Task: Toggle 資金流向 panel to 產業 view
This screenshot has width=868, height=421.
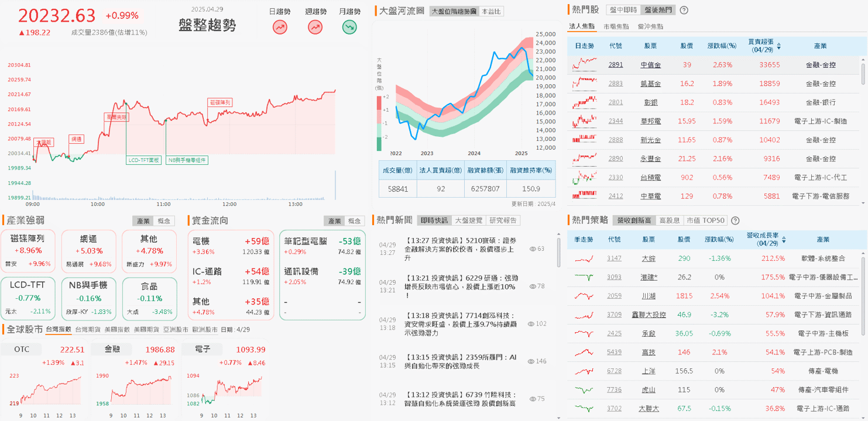Action: [334, 221]
